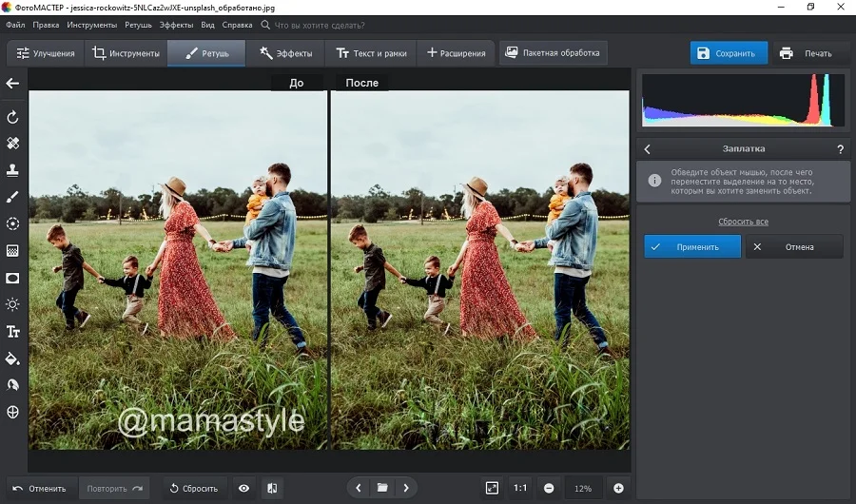Screen dimensions: 856x504
Task: Go to the previous photo arrow
Action: 359,488
